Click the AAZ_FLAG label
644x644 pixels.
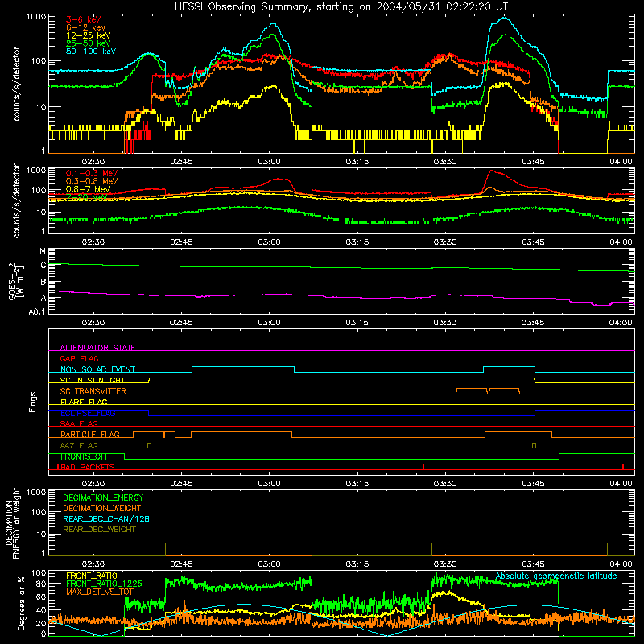(x=79, y=445)
